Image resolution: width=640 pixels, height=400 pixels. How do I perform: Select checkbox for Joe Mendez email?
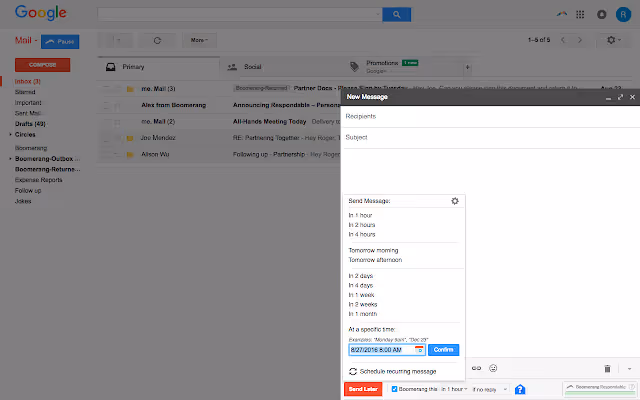pyautogui.click(x=106, y=138)
